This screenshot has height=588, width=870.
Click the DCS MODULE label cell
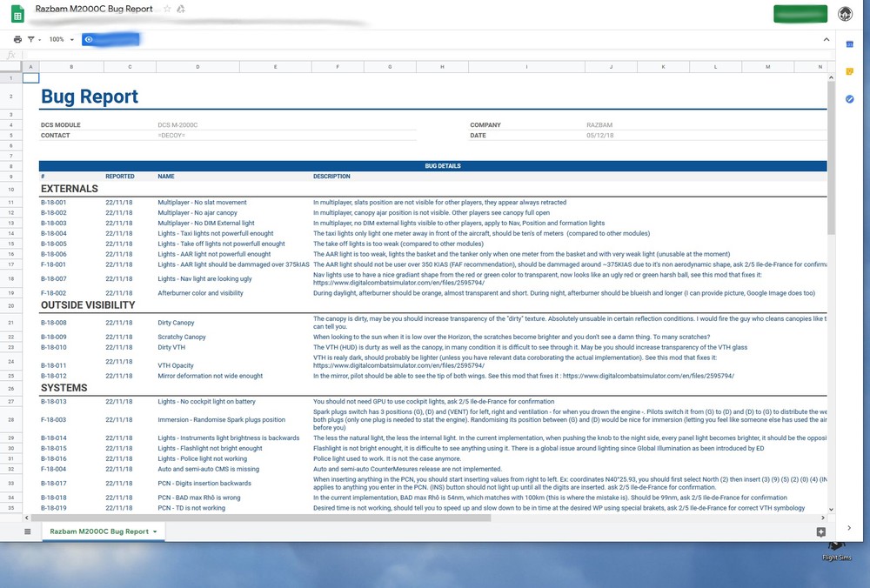pyautogui.click(x=61, y=124)
